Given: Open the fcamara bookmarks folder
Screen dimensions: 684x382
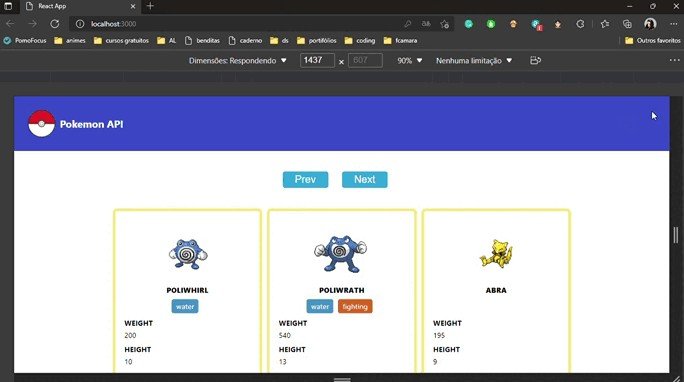Looking at the screenshot, I should [400, 41].
